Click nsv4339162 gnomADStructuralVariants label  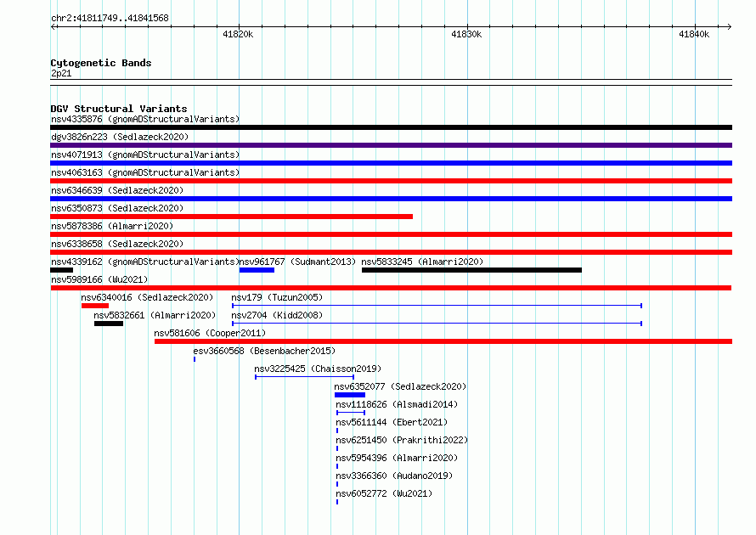(145, 262)
